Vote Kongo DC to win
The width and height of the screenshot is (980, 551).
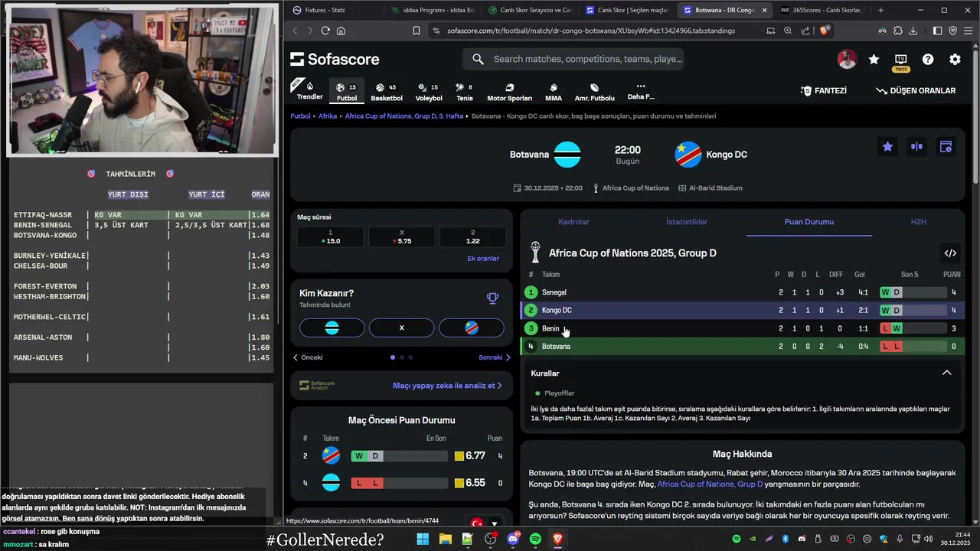(x=472, y=328)
